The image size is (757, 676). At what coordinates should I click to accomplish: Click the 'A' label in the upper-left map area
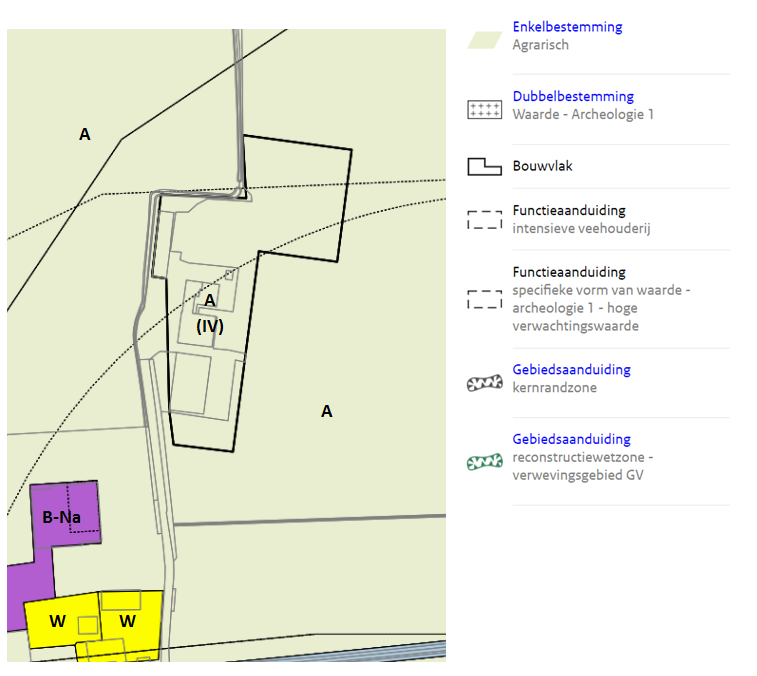[x=84, y=134]
